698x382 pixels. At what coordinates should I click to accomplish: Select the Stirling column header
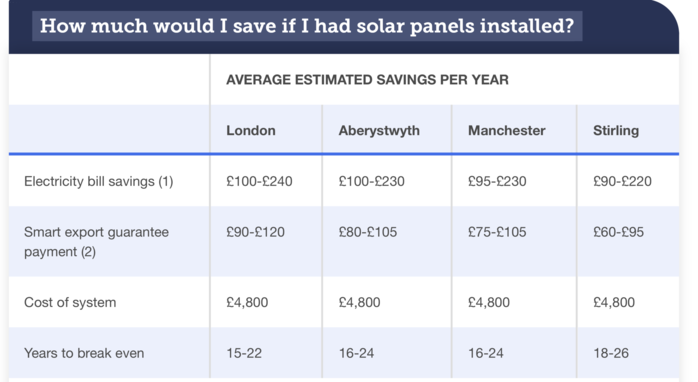[616, 130]
